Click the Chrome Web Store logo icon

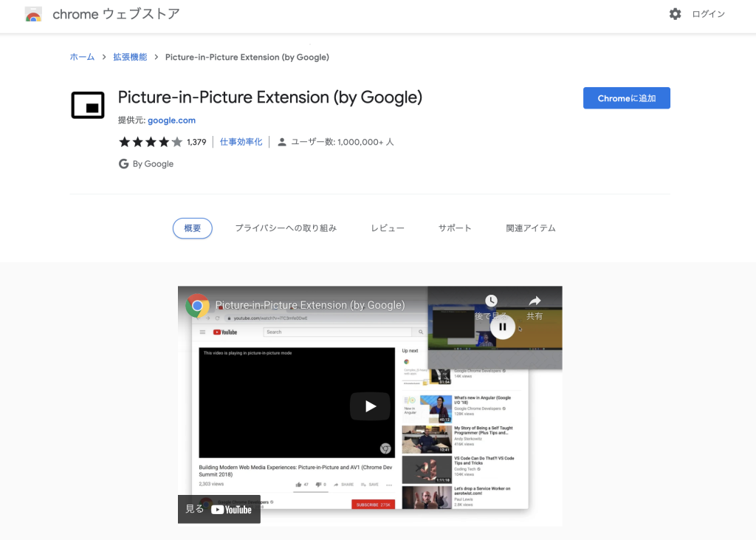click(33, 14)
